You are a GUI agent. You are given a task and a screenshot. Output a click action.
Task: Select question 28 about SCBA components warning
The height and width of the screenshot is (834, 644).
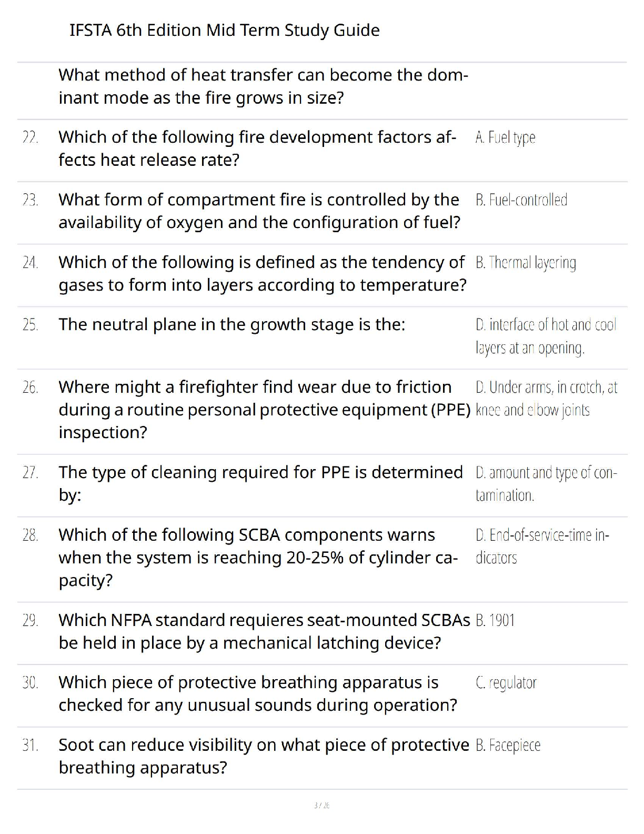(258, 558)
